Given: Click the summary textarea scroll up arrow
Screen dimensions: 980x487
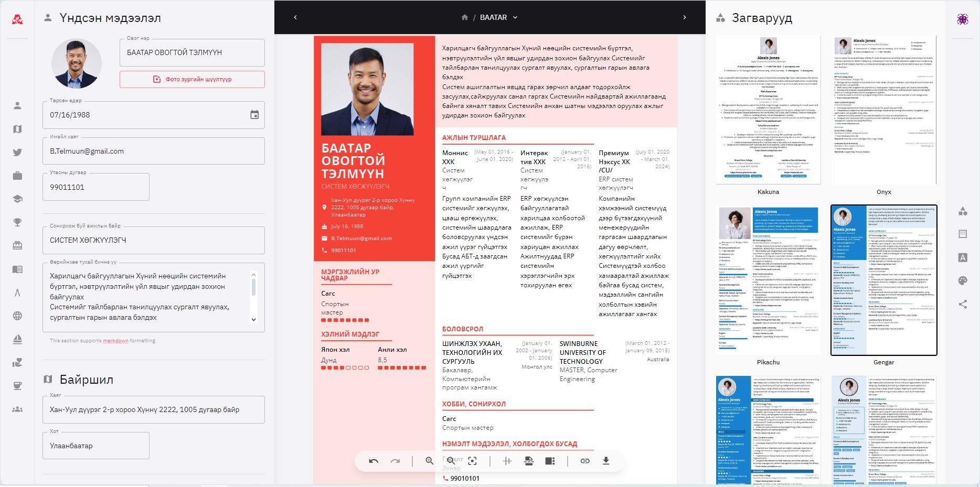Looking at the screenshot, I should [x=254, y=274].
